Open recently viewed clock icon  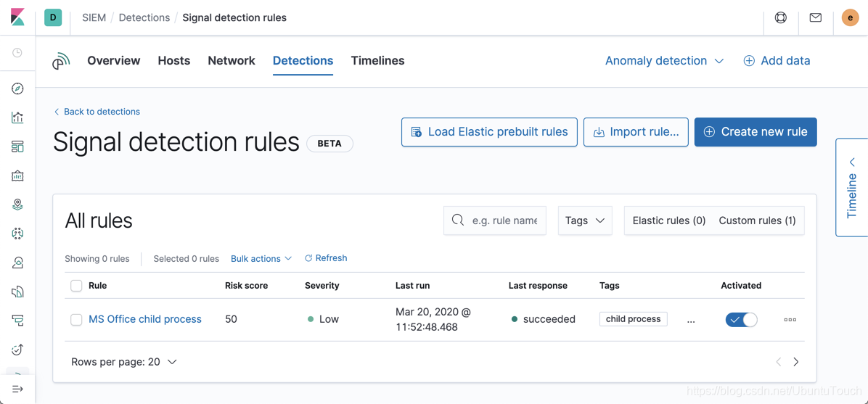[17, 52]
